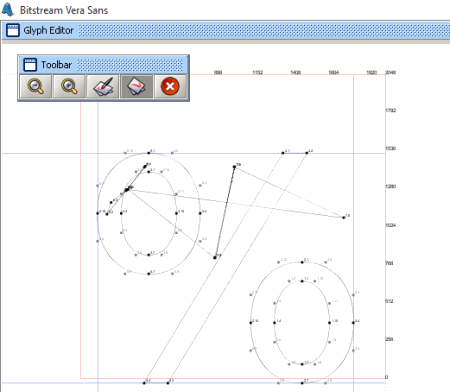
Task: Click the 1408 horizontal ruler label
Action: [296, 72]
